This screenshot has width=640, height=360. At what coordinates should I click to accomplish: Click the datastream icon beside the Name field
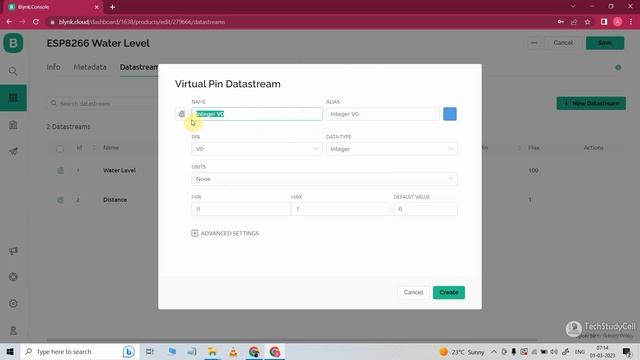click(182, 114)
